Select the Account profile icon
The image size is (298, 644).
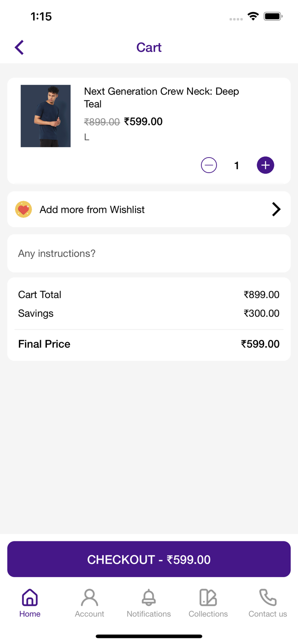pos(89,597)
